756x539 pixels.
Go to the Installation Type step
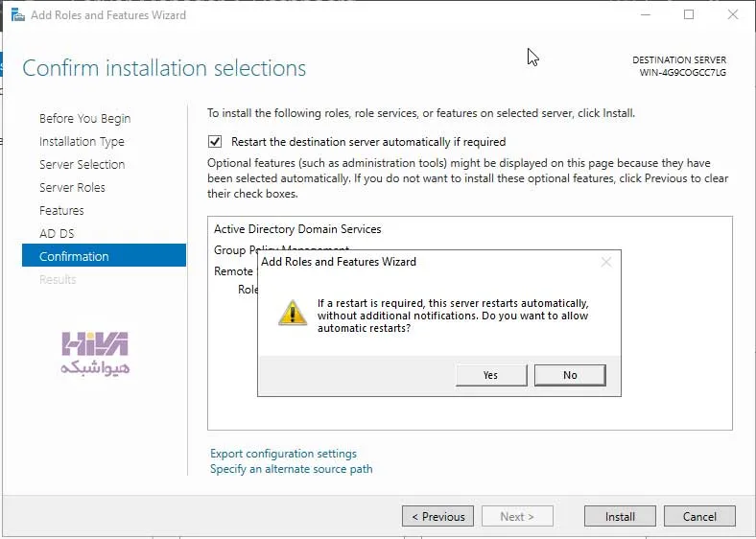[x=82, y=142]
